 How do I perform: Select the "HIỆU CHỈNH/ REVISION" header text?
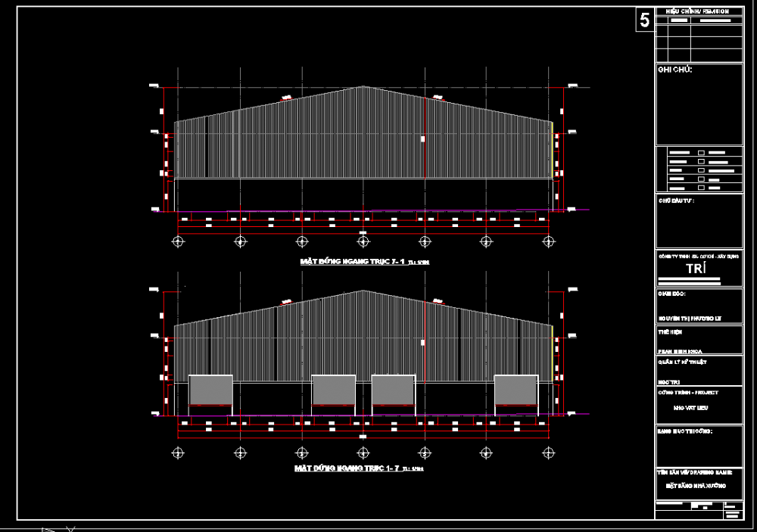(698, 11)
